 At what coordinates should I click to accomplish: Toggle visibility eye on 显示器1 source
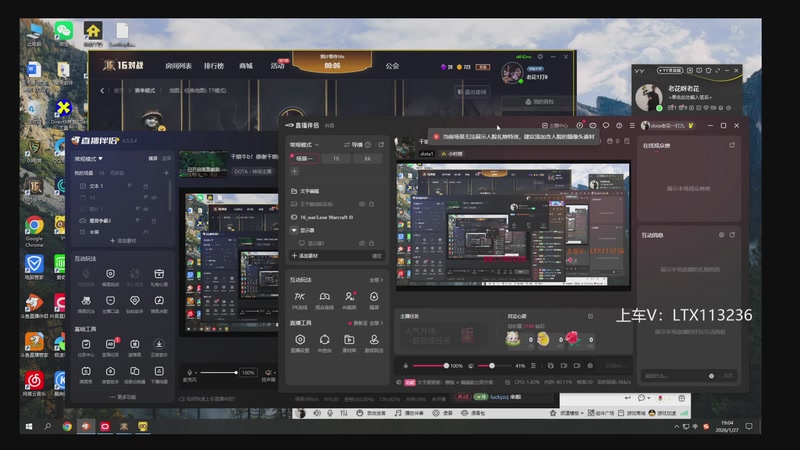point(362,243)
